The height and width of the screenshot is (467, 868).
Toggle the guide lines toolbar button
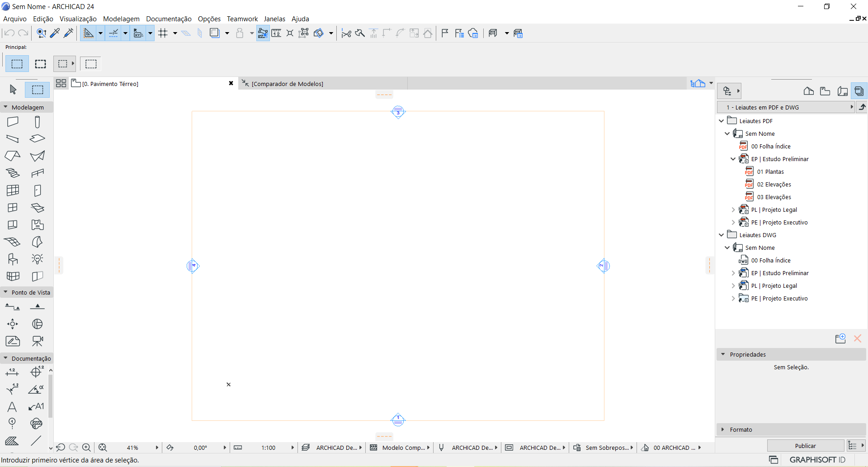click(x=113, y=33)
